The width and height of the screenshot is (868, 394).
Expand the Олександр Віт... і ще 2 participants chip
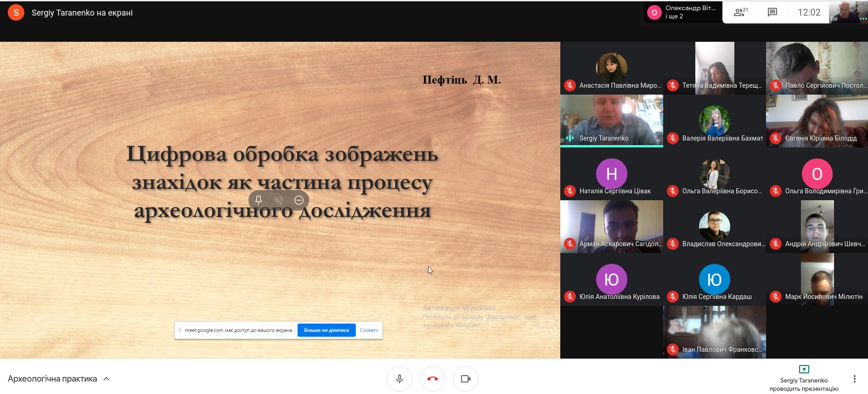tap(682, 12)
